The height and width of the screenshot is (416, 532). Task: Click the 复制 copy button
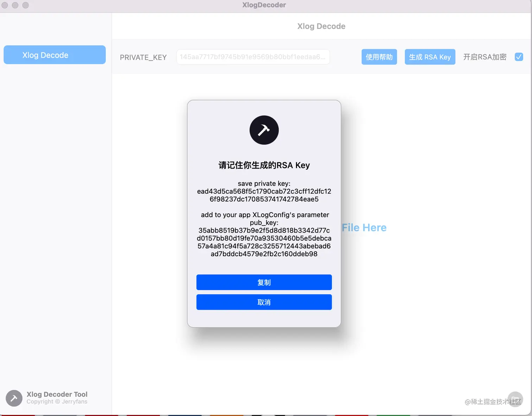(x=264, y=282)
